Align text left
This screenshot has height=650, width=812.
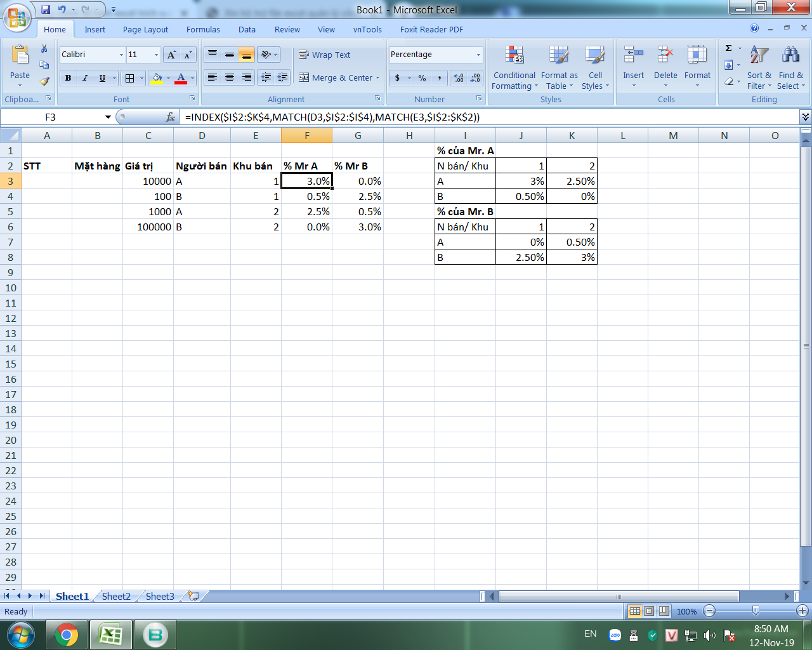coord(213,77)
